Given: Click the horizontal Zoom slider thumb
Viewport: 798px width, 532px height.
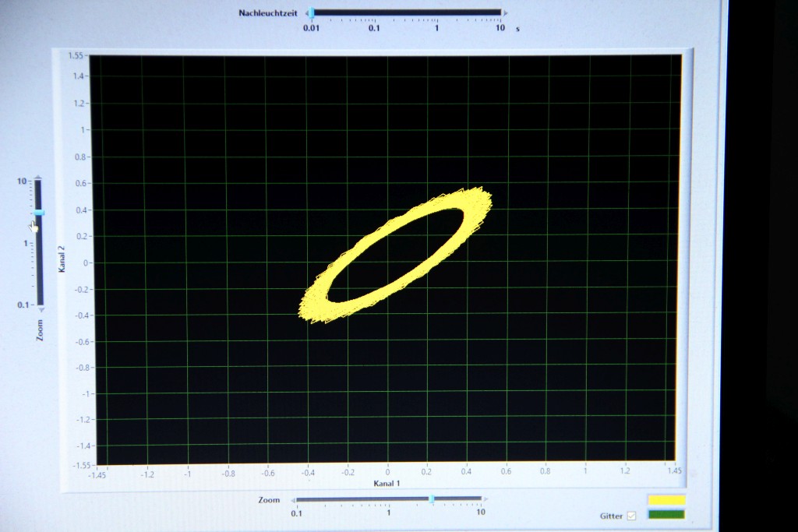Looking at the screenshot, I should coord(432,499).
